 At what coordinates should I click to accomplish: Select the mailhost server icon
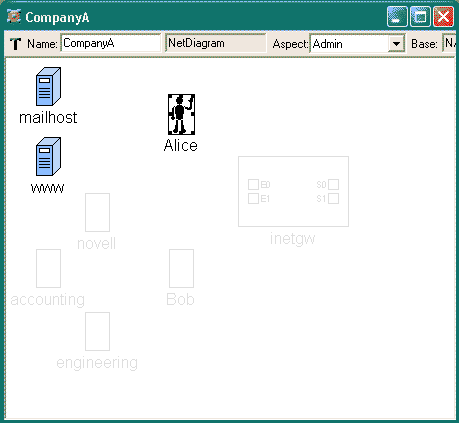click(x=48, y=86)
